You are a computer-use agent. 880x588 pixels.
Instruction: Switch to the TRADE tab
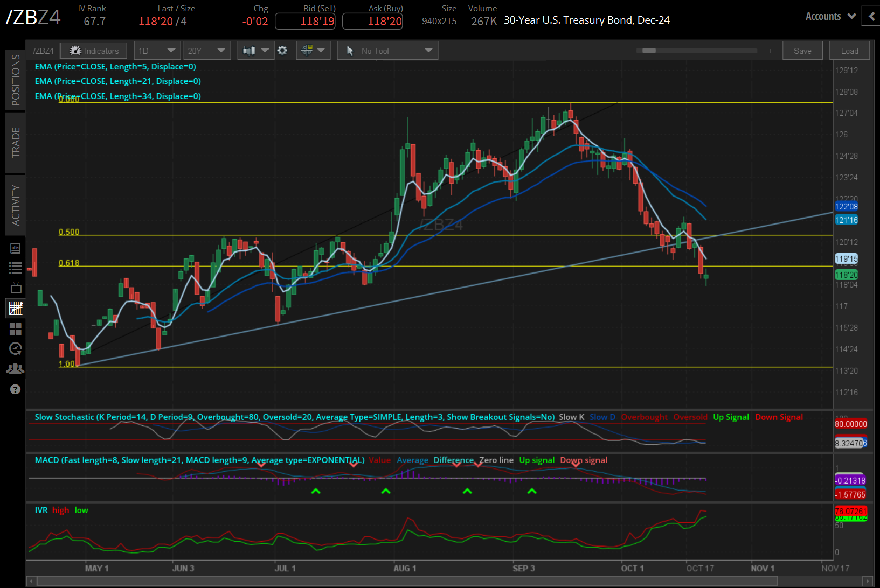[15, 142]
